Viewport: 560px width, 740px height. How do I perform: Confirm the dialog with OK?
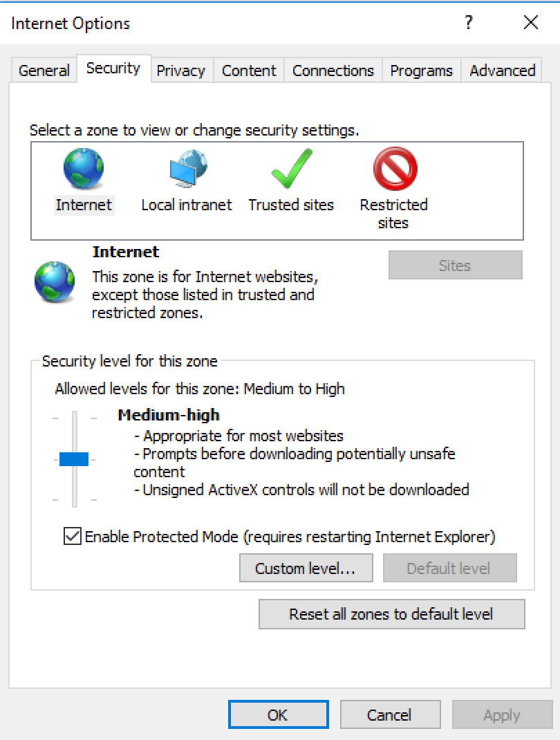tap(278, 715)
